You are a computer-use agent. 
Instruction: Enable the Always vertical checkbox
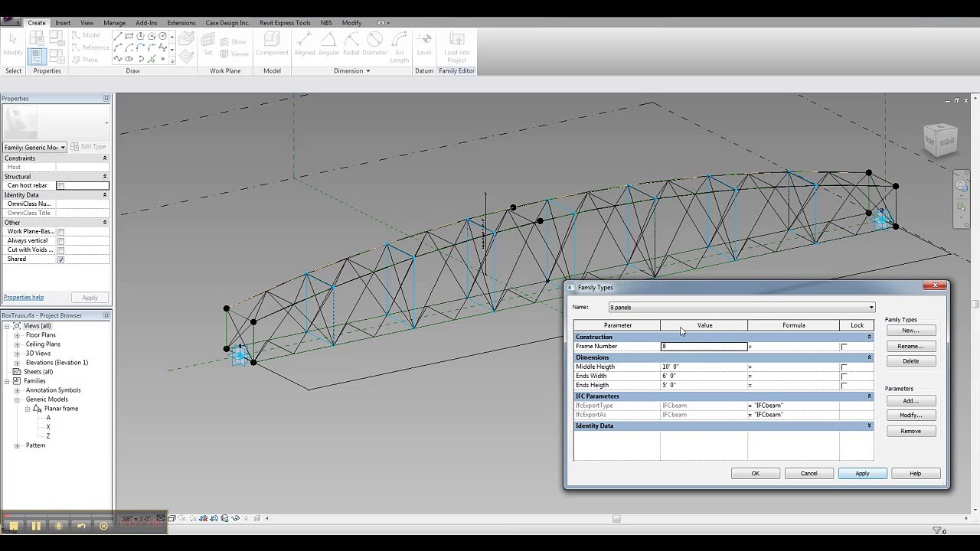60,241
